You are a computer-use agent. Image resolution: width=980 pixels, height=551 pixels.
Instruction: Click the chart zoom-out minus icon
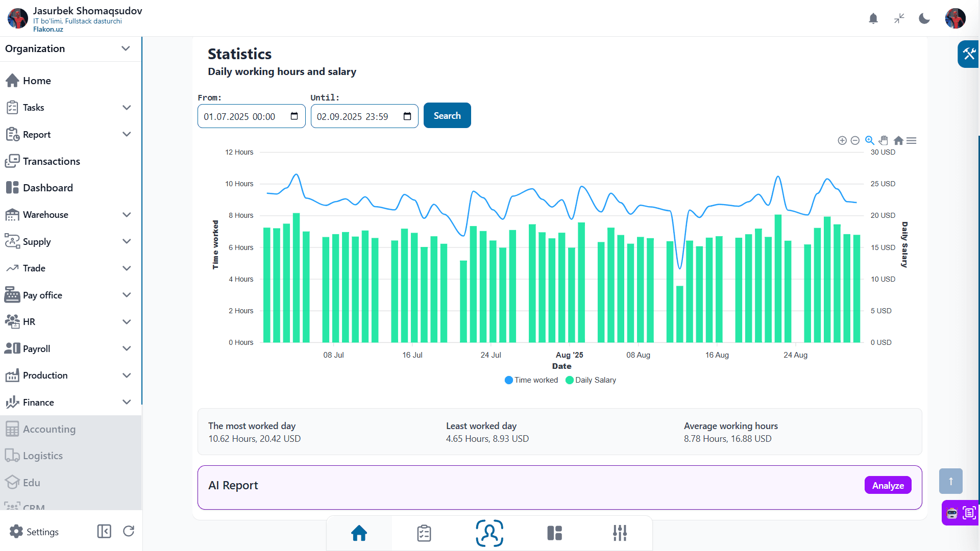point(855,140)
